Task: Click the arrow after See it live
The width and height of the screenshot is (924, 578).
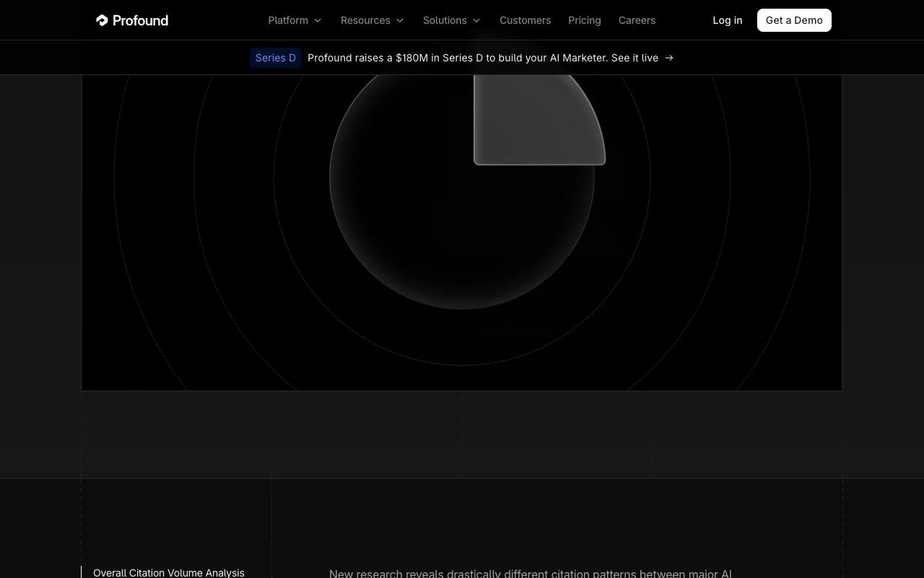Action: point(669,58)
